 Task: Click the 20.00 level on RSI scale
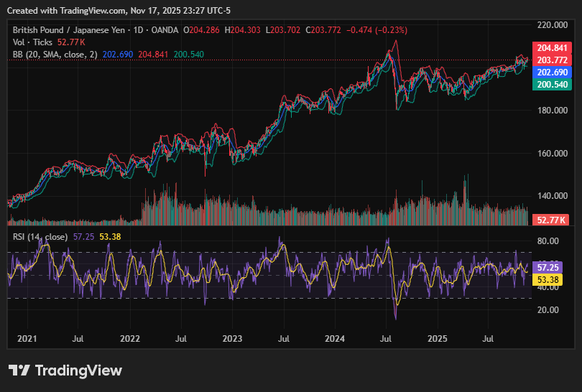[x=548, y=310]
